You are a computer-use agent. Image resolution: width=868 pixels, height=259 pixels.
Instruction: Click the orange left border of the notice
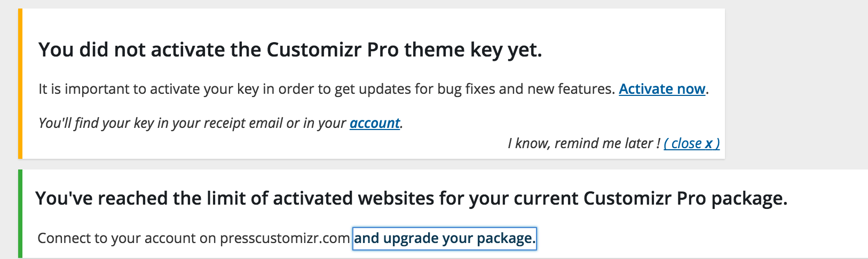[20, 84]
